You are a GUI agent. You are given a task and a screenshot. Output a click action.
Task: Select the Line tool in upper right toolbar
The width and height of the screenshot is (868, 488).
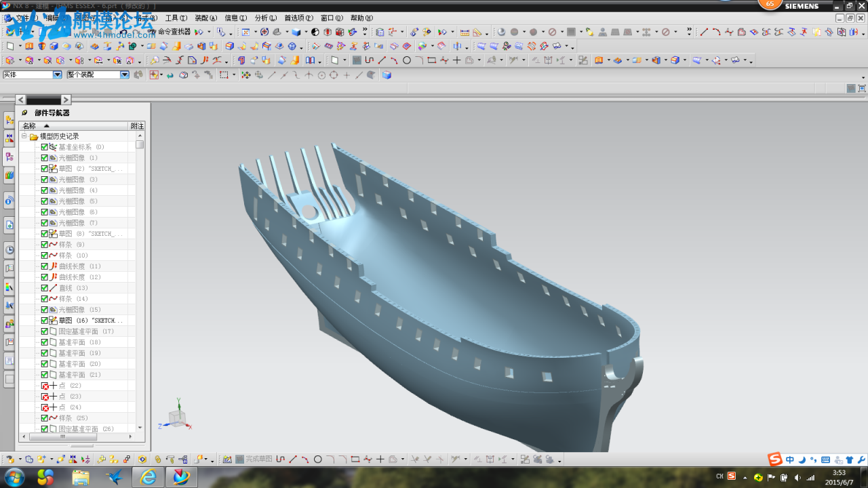point(704,32)
